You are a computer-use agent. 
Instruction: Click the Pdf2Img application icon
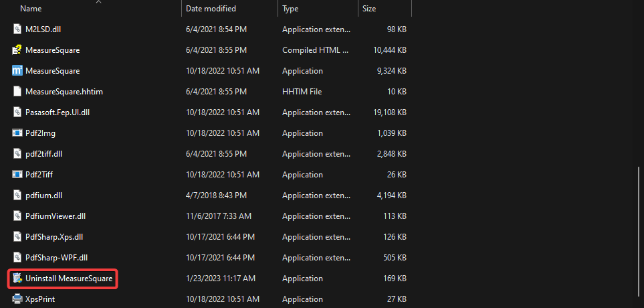point(18,133)
